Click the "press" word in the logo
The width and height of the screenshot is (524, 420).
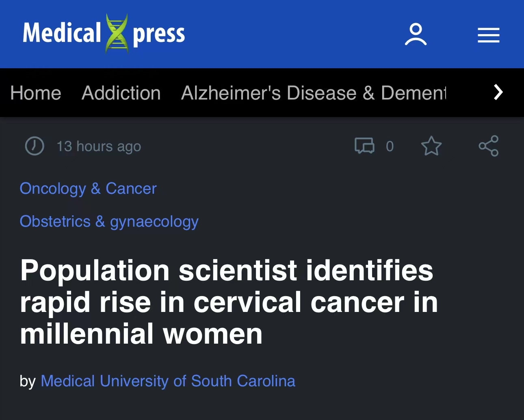pos(159,34)
